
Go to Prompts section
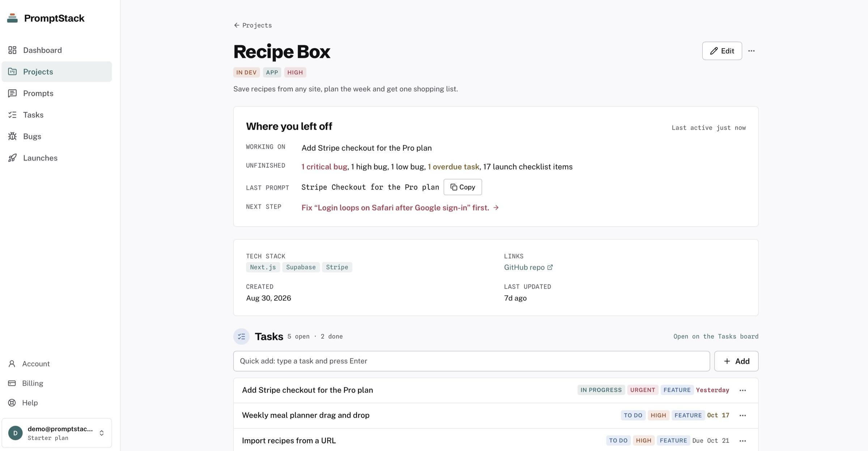pos(57,93)
